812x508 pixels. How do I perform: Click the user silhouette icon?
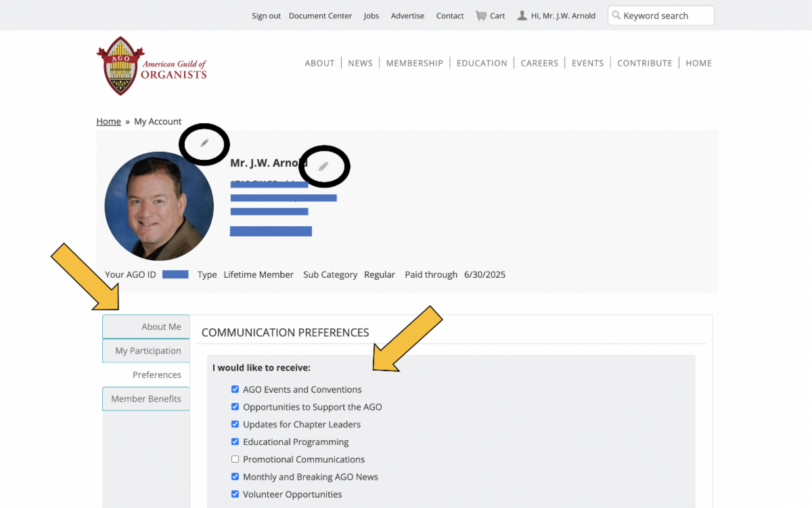[522, 16]
